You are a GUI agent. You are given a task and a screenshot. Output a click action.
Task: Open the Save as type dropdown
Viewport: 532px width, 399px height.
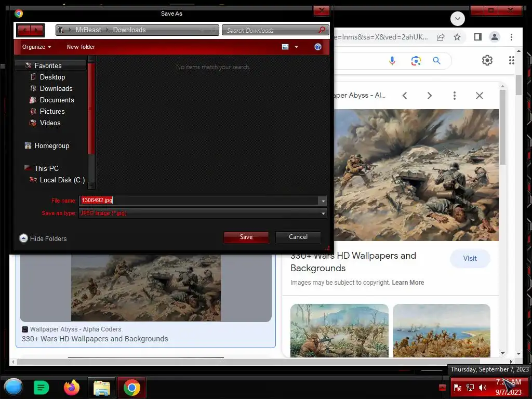tap(203, 213)
